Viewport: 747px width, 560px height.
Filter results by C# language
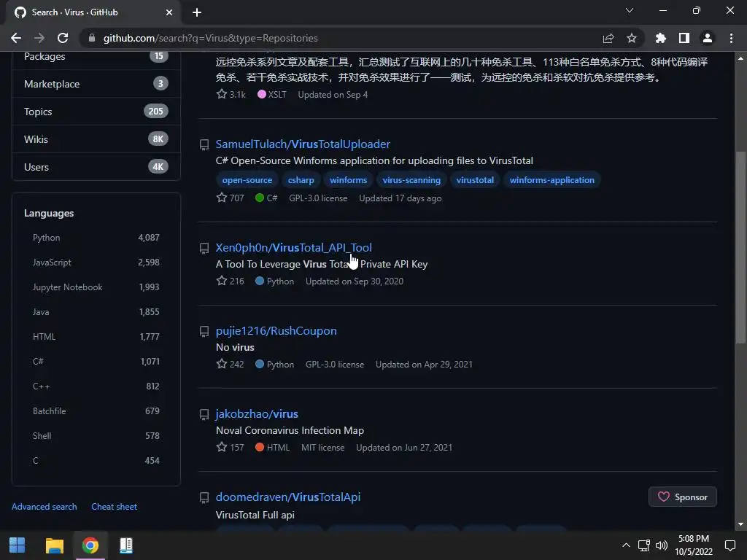coord(96,361)
